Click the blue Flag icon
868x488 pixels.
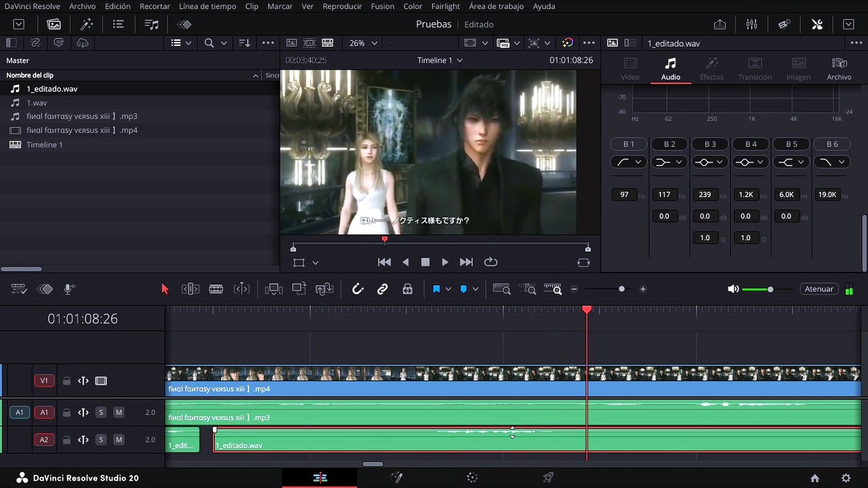click(x=436, y=289)
